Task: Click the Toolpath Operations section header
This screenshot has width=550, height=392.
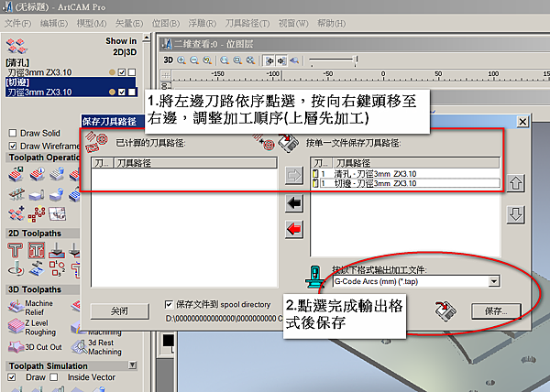Action: (43, 158)
